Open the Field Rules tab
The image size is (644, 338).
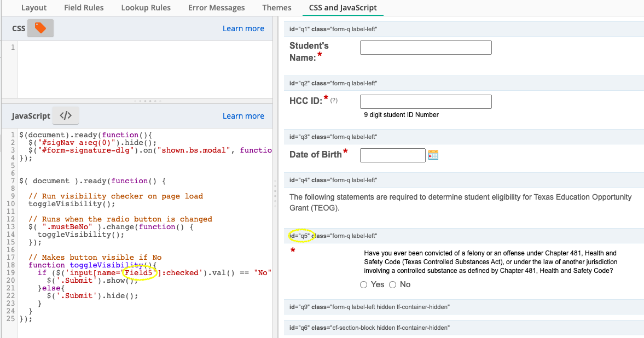pos(84,8)
